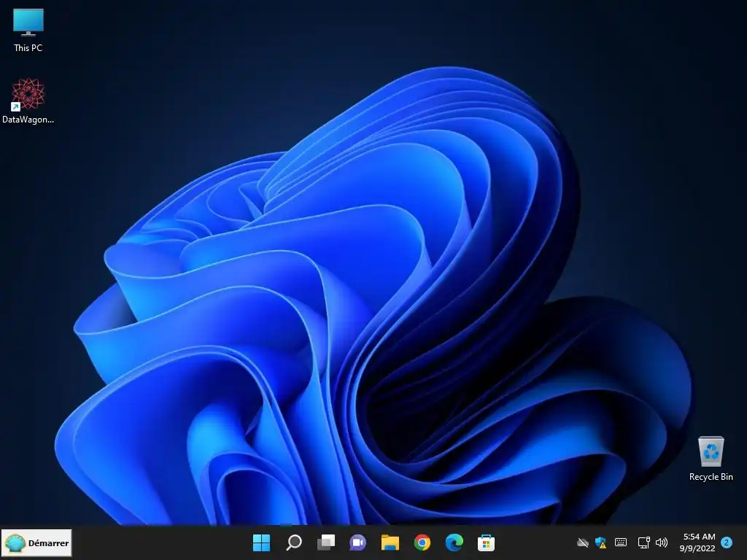Image resolution: width=747 pixels, height=560 pixels.
Task: Open the touch keyboard tray icon
Action: [621, 542]
